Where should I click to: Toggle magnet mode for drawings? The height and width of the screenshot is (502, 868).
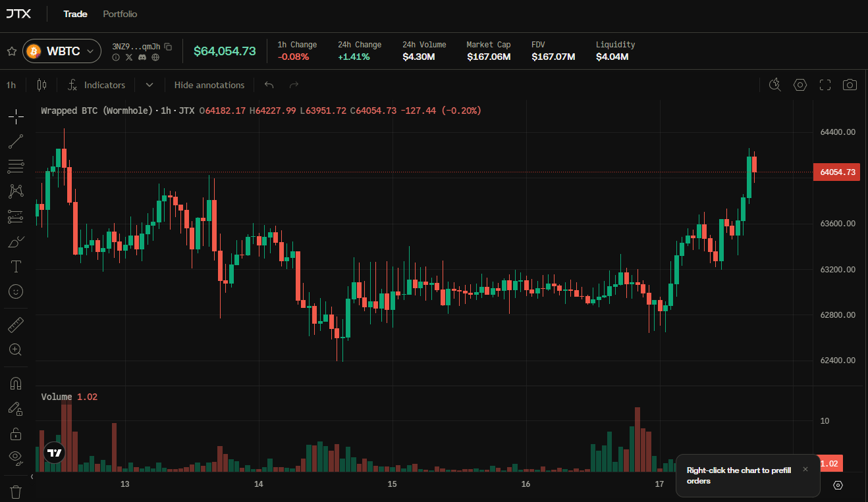click(x=16, y=384)
